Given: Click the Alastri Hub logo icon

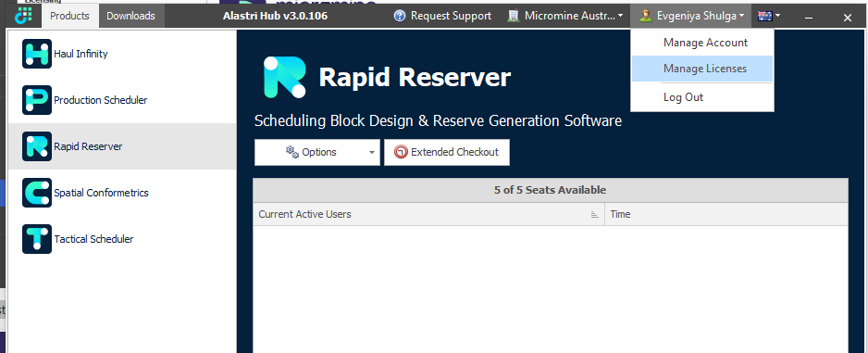Looking at the screenshot, I should 24,16.
